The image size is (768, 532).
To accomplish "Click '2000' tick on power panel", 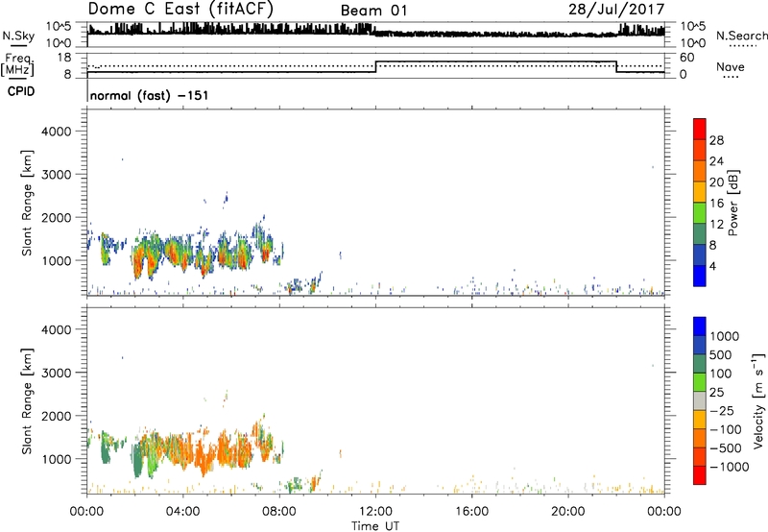I will (57, 217).
